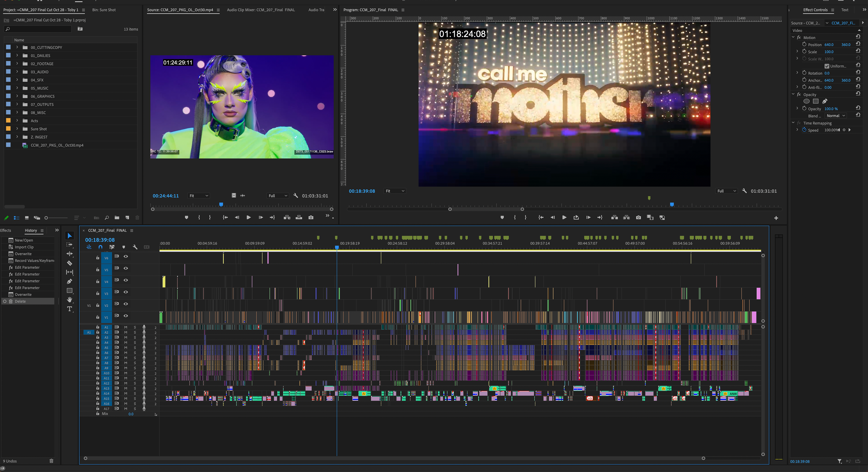
Task: Collapse the Motion effect group
Action: [x=793, y=38]
